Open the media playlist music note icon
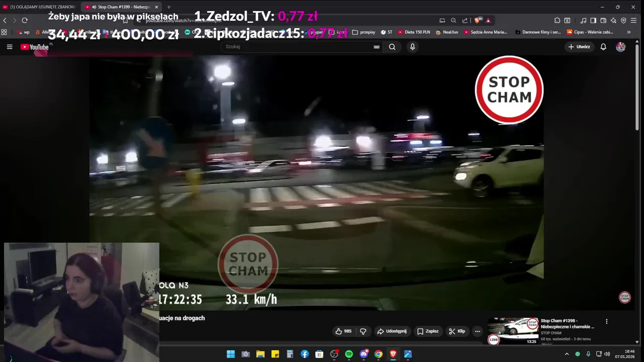The image size is (644, 362). (x=583, y=20)
